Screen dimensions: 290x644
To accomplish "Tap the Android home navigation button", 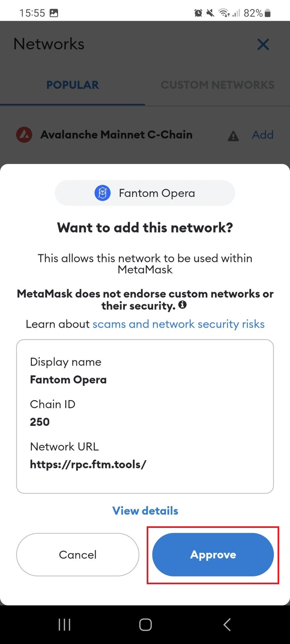I will [145, 625].
